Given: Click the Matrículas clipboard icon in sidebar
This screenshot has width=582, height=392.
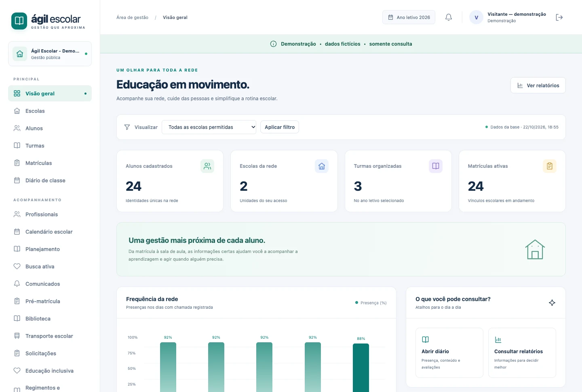Looking at the screenshot, I should 17,163.
